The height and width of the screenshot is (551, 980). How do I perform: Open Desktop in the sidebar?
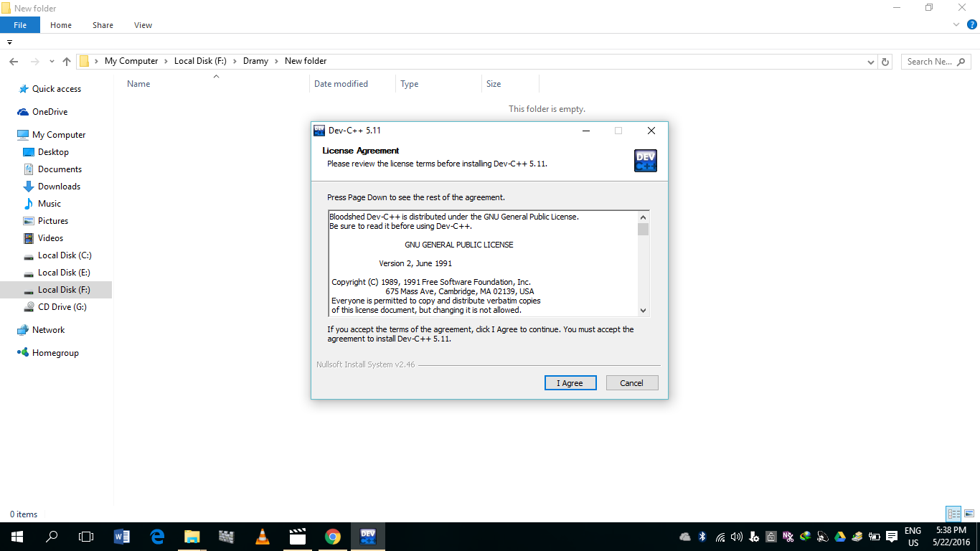(53, 152)
